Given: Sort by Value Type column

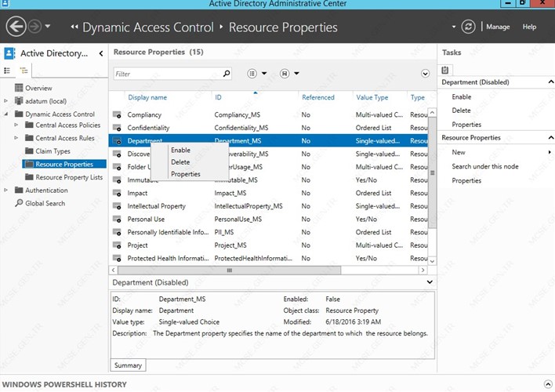Looking at the screenshot, I should coord(372,97).
